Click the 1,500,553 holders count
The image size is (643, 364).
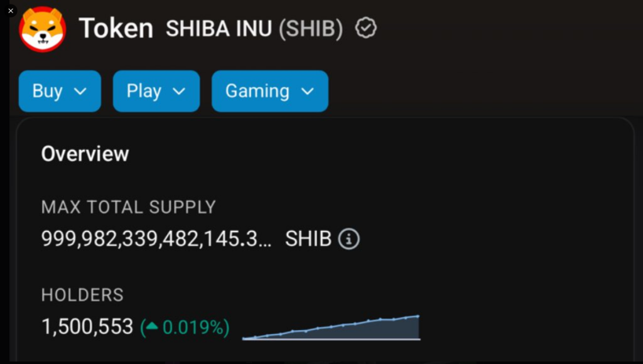pos(87,327)
